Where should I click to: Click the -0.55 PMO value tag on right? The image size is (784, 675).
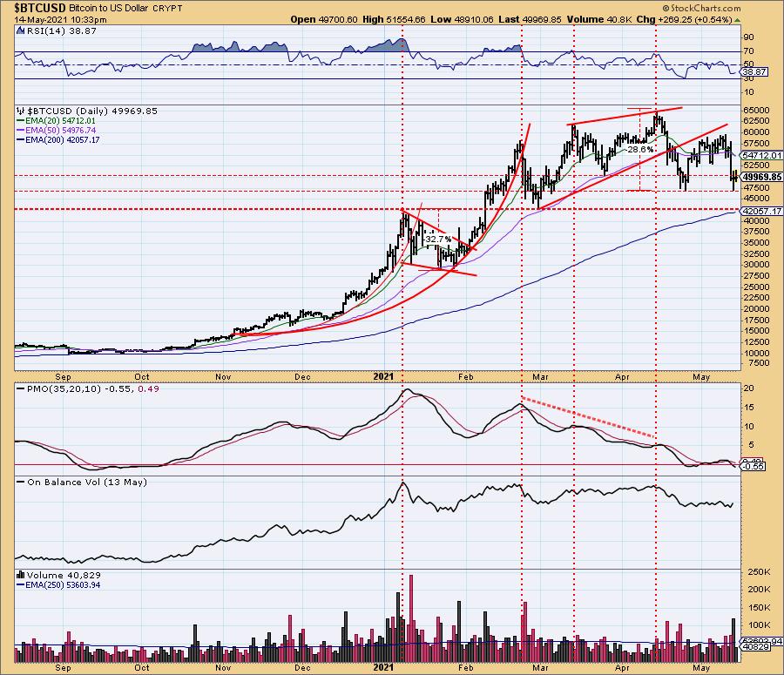pos(754,467)
